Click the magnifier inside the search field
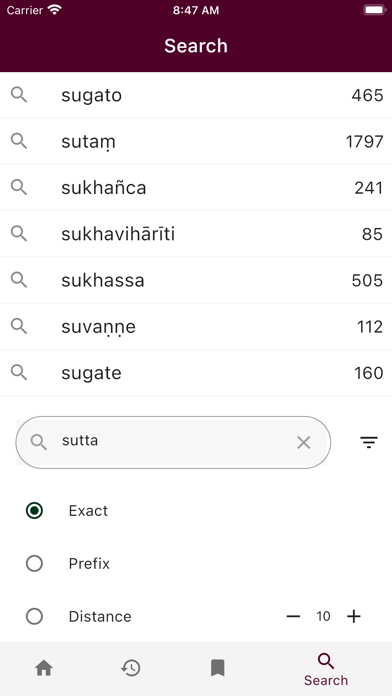This screenshot has width=392, height=696. pos(39,442)
